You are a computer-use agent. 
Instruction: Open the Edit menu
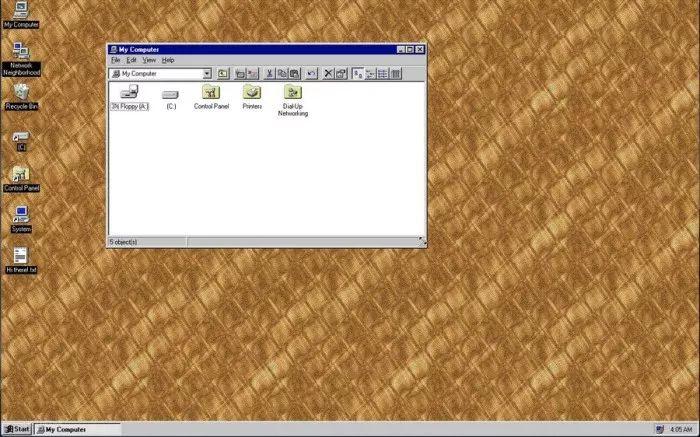131,60
